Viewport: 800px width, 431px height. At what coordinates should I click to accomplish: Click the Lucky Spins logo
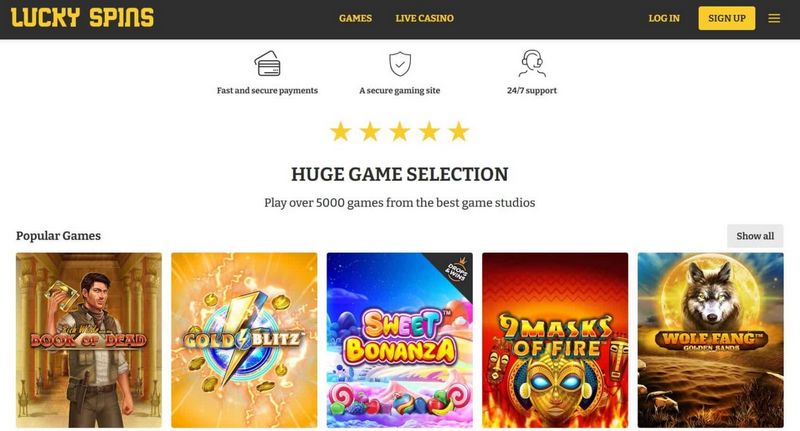[x=82, y=18]
